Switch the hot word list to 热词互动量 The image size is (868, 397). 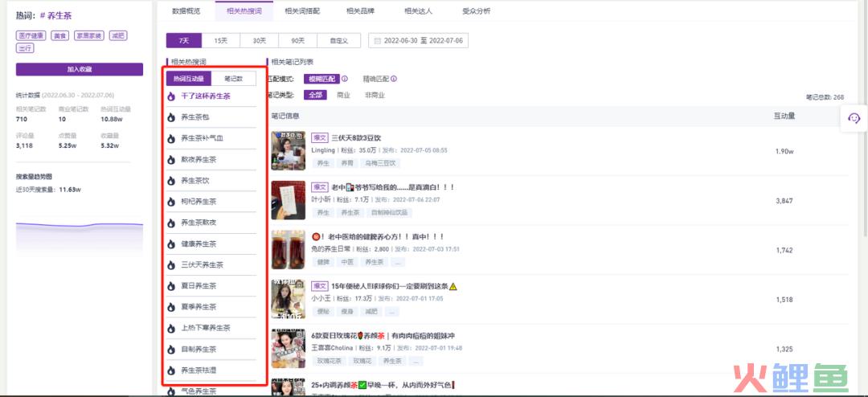pyautogui.click(x=188, y=79)
